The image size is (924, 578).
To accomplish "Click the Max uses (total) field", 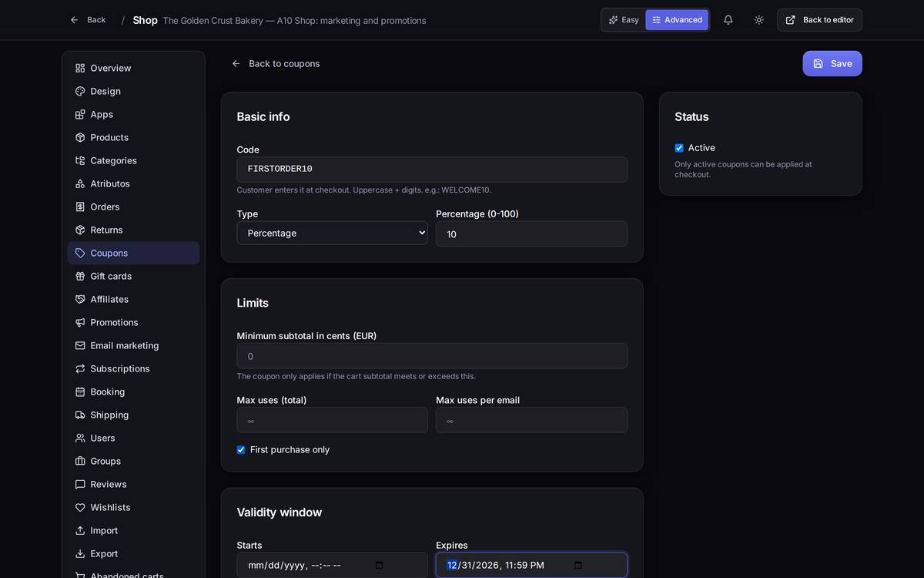I will tap(332, 420).
